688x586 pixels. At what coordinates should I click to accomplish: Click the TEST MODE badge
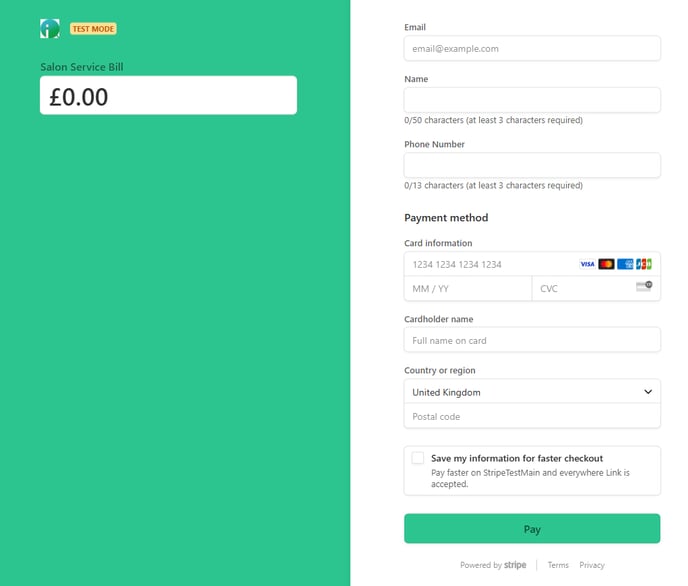pyautogui.click(x=93, y=29)
